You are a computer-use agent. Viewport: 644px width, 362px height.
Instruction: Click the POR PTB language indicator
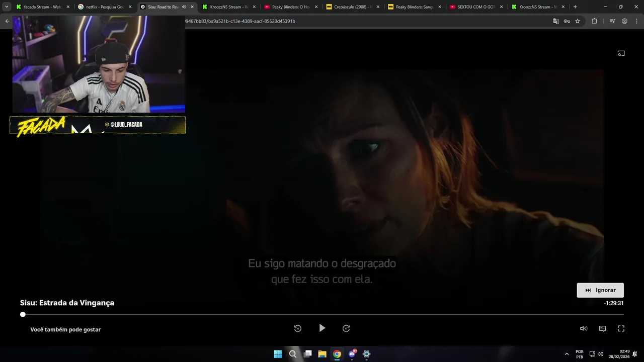pos(580,354)
